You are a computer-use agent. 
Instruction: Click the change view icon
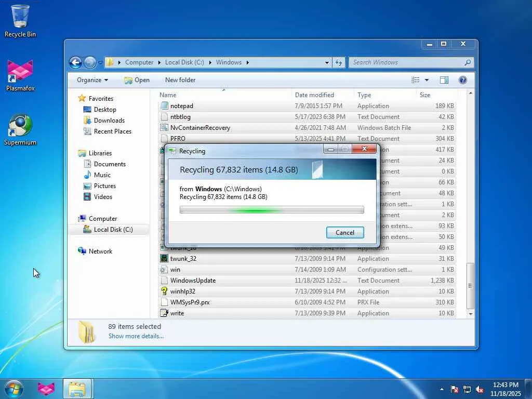pyautogui.click(x=415, y=80)
